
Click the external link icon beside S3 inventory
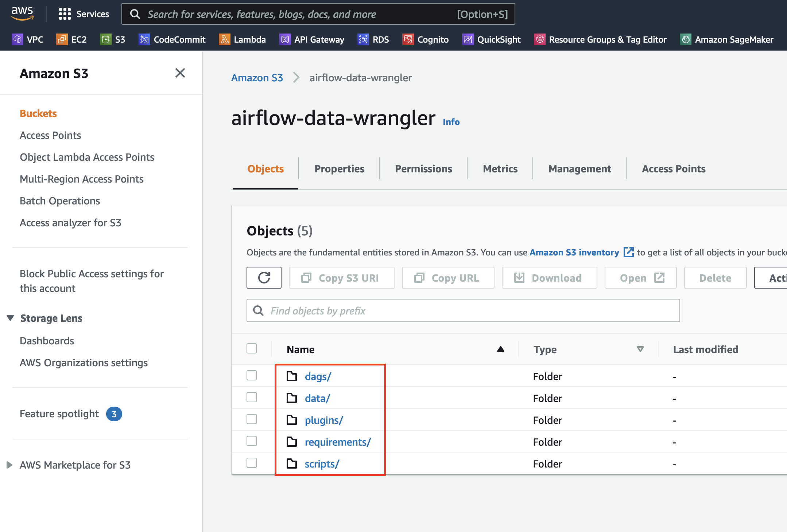(629, 252)
